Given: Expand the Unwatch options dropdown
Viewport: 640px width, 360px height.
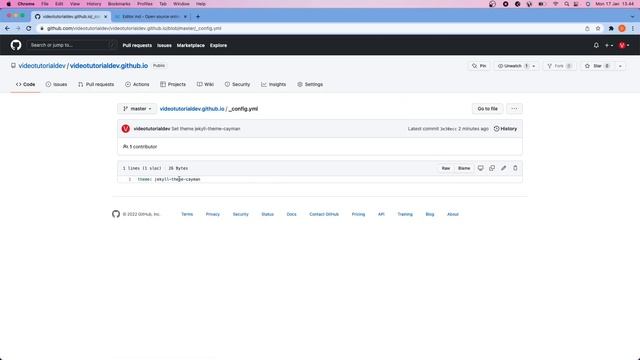Looking at the screenshot, I should coord(533,66).
